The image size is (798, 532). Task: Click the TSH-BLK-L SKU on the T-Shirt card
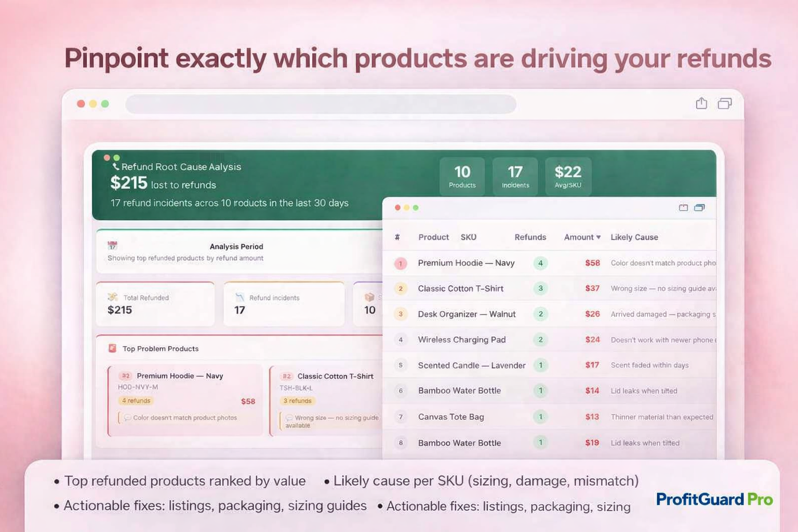coord(296,388)
